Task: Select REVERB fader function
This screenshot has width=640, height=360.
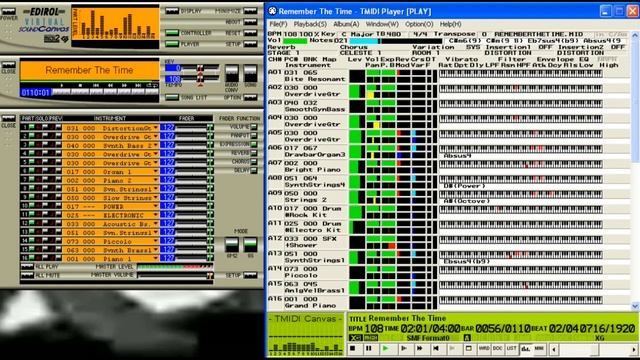Action: [x=254, y=153]
